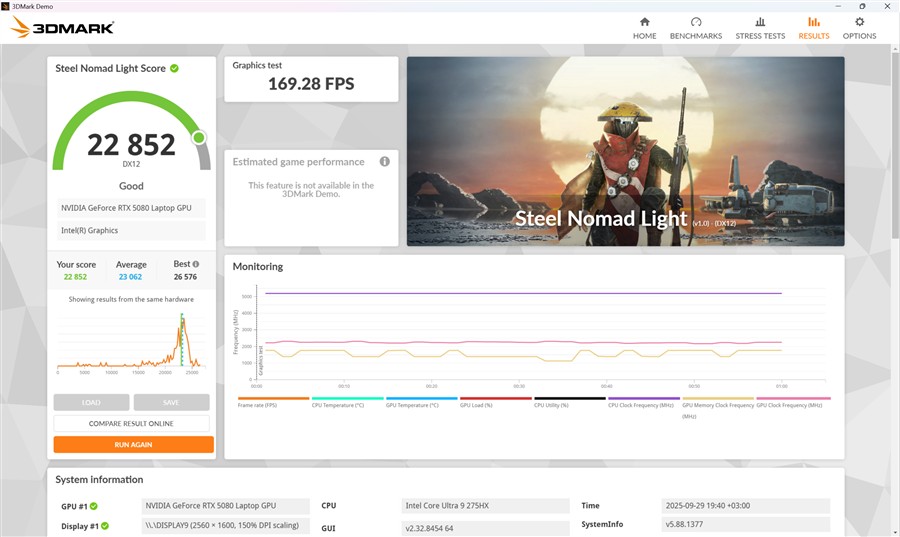Open the Benchmarks tab label
This screenshot has width=900, height=537.
coord(695,36)
